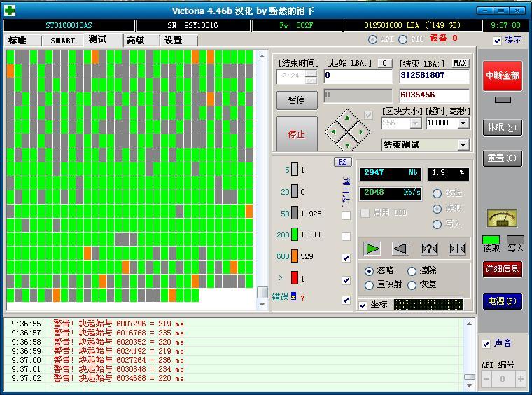Click the minus button under API 编号
Screen dimensions: 532x395
tap(486, 379)
